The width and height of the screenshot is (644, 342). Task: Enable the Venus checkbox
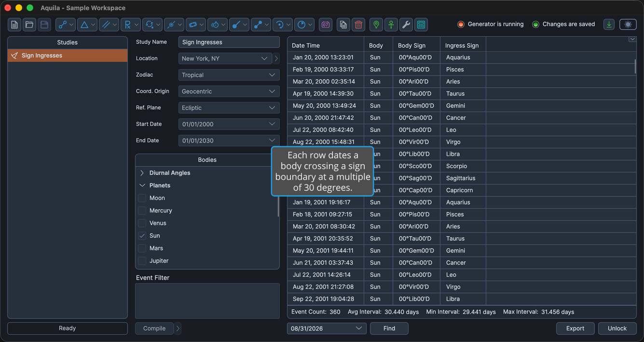(x=142, y=223)
